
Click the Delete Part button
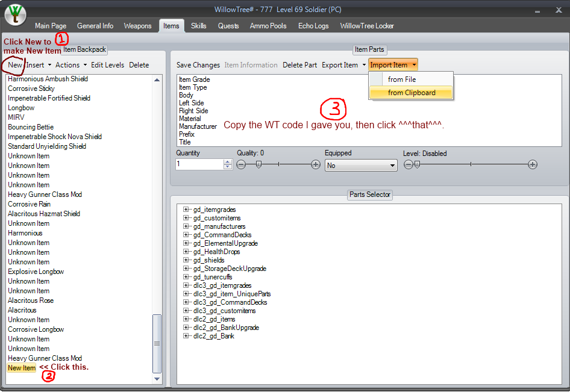point(300,65)
